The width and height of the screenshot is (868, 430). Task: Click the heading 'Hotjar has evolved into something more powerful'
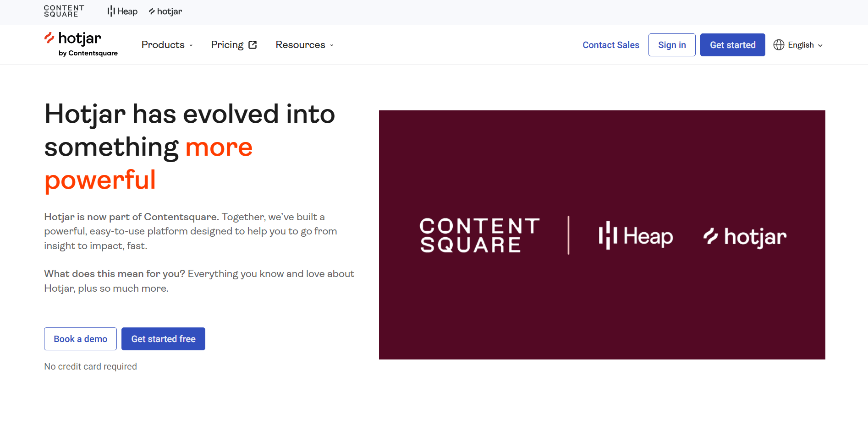pos(190,147)
